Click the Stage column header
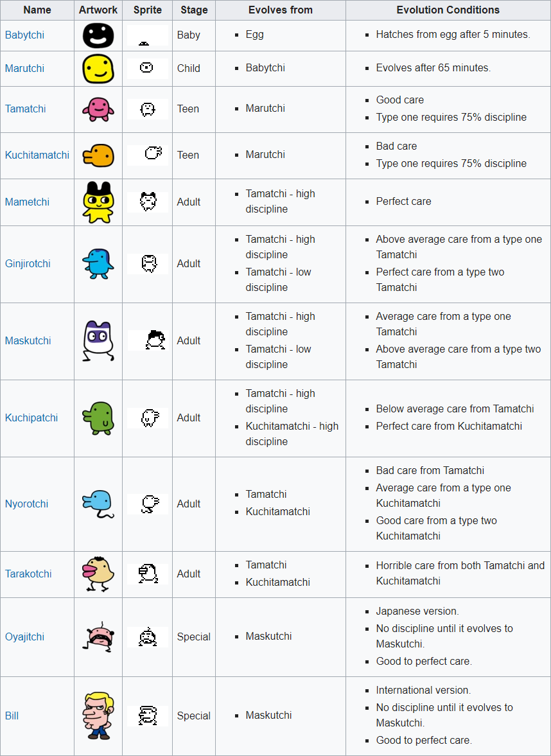The image size is (551, 756). [193, 10]
